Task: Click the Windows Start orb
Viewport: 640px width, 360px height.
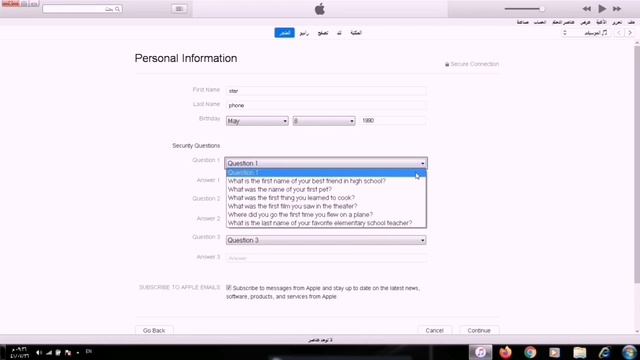Action: pyautogui.click(x=629, y=352)
